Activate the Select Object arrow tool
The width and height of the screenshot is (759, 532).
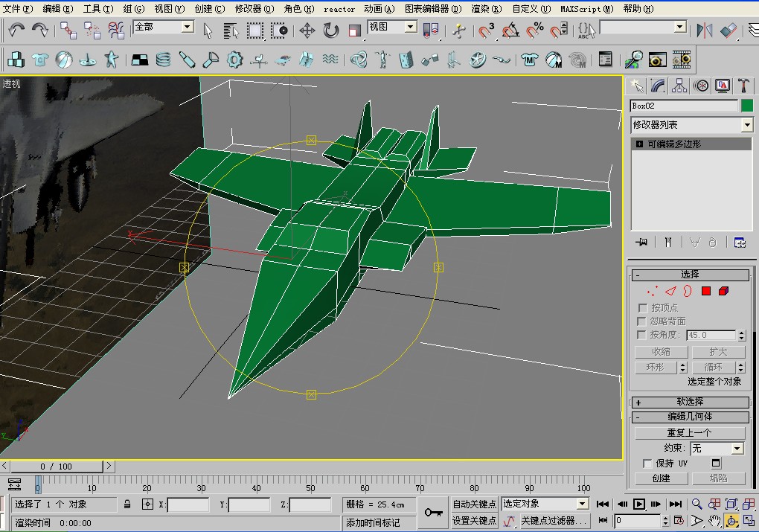208,31
